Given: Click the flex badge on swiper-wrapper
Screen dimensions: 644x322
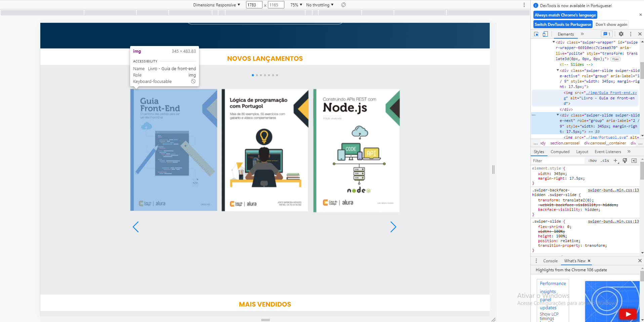Looking at the screenshot, I should point(615,59).
